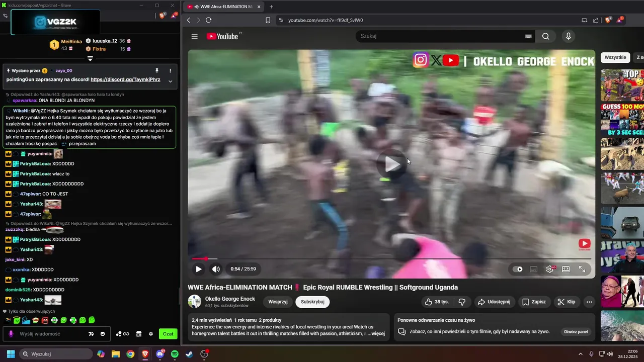Play the video with the player play button
This screenshot has width=644, height=362.
[199, 269]
